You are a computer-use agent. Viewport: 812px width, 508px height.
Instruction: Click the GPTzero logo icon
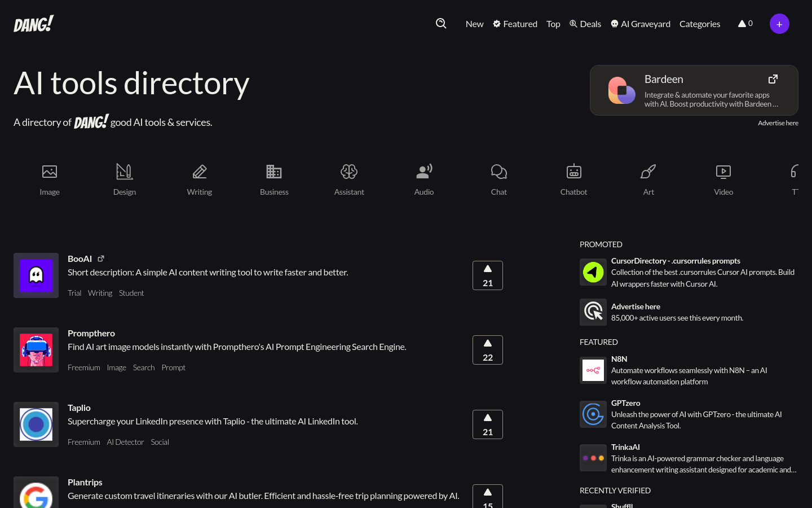click(x=593, y=414)
